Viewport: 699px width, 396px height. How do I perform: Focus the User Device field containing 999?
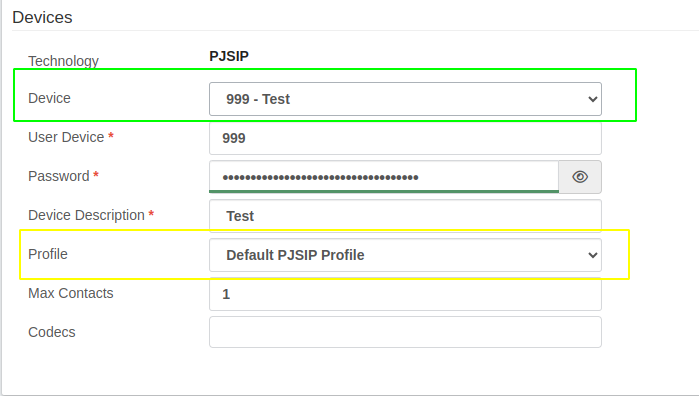pyautogui.click(x=405, y=138)
